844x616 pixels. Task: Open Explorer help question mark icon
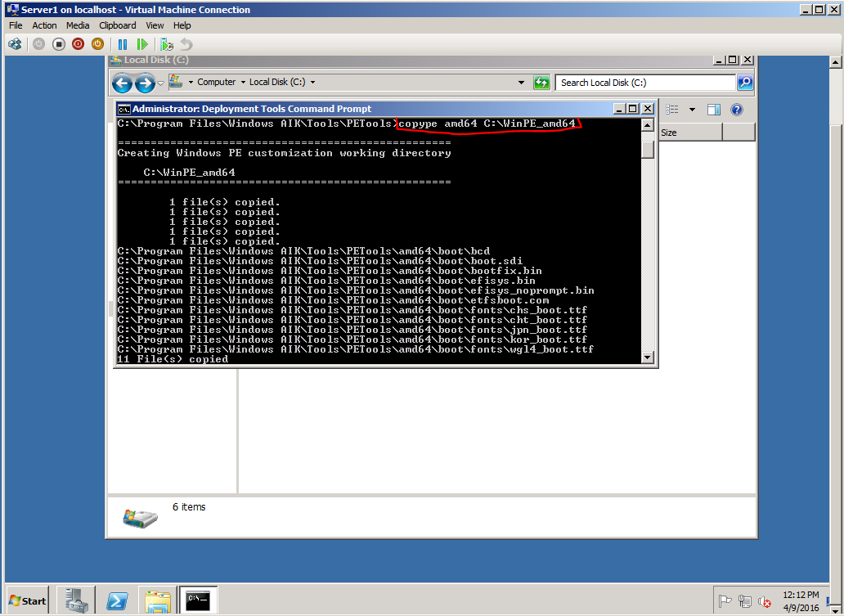coord(737,110)
